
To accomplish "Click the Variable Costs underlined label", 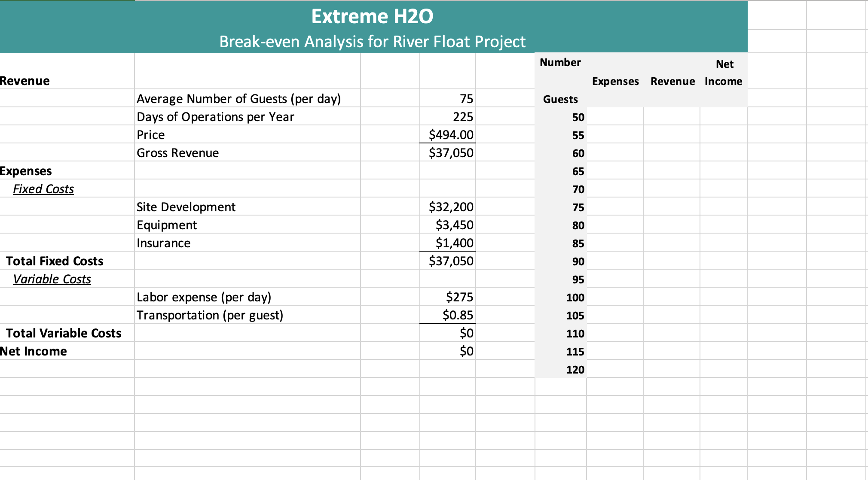I will 52,279.
